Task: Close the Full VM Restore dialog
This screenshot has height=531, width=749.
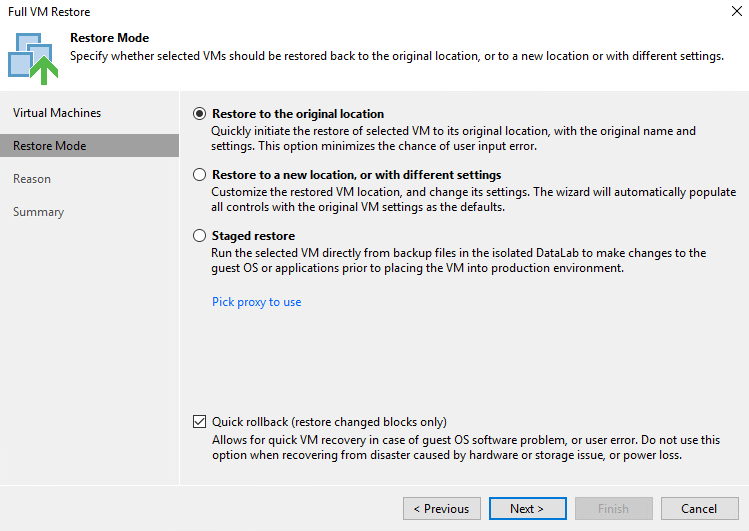Action: coord(735,12)
